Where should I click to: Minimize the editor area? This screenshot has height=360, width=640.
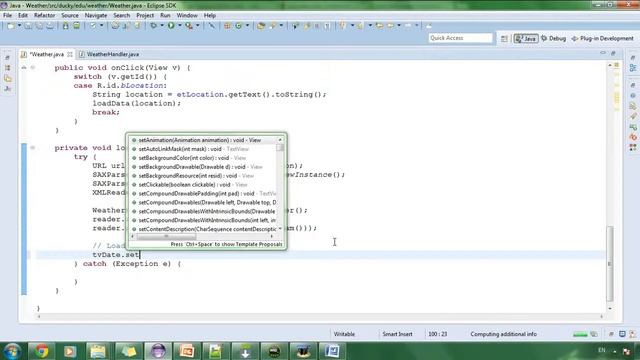[x=603, y=53]
